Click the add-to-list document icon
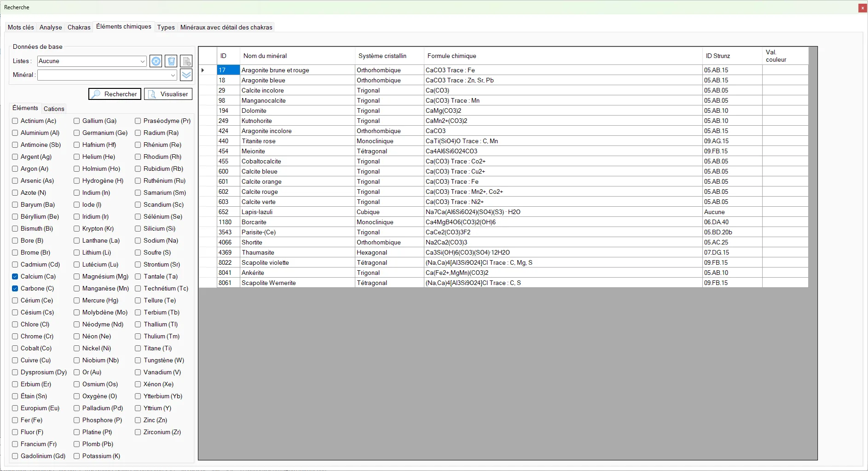 coord(186,61)
